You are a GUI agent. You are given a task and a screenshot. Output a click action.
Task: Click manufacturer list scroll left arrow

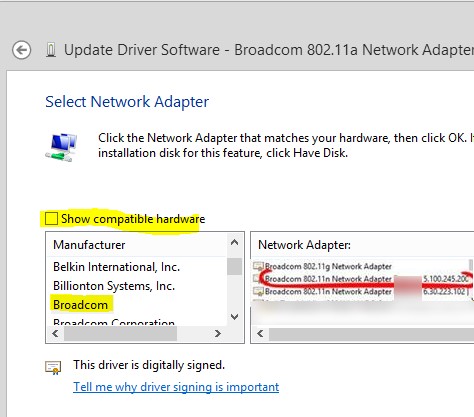55,333
